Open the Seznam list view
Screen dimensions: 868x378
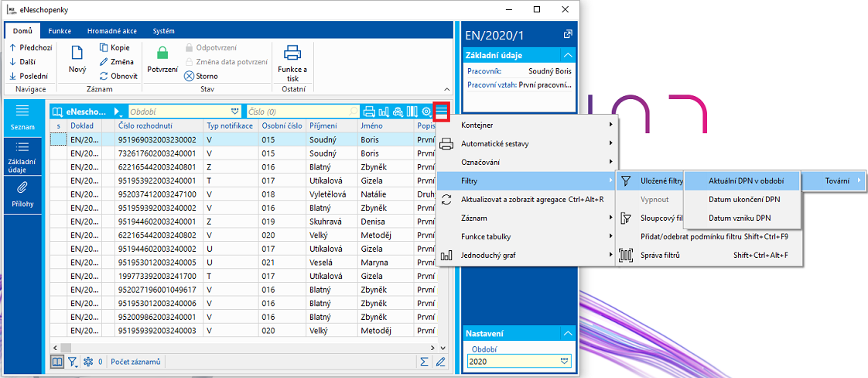22,118
